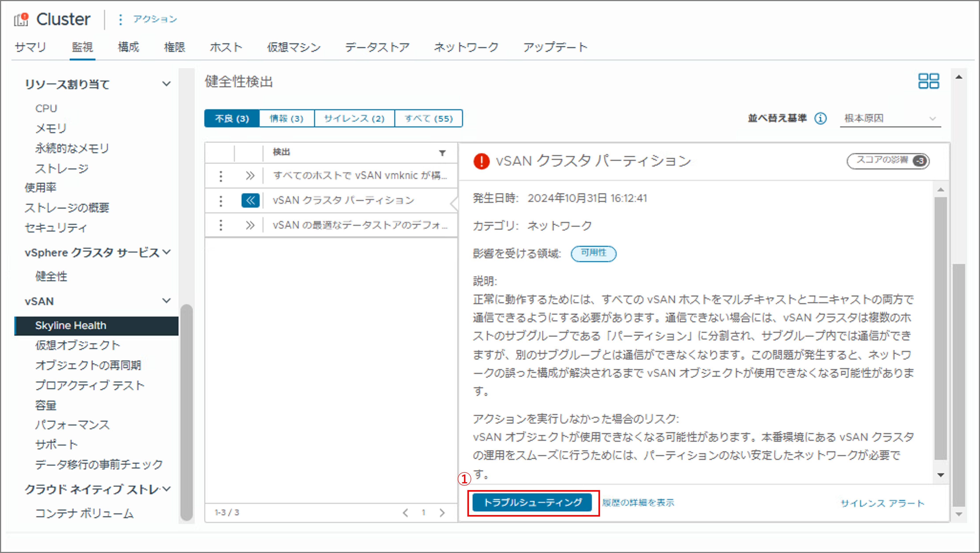Screen dimensions: 980x553
Task: Select 仮想オブジェクト in sidebar
Action: pos(78,345)
